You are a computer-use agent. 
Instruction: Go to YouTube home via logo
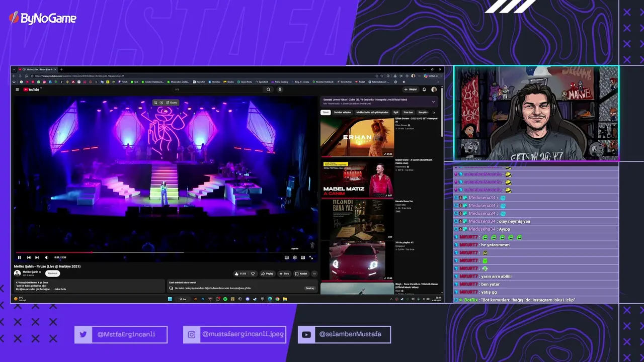tap(31, 89)
